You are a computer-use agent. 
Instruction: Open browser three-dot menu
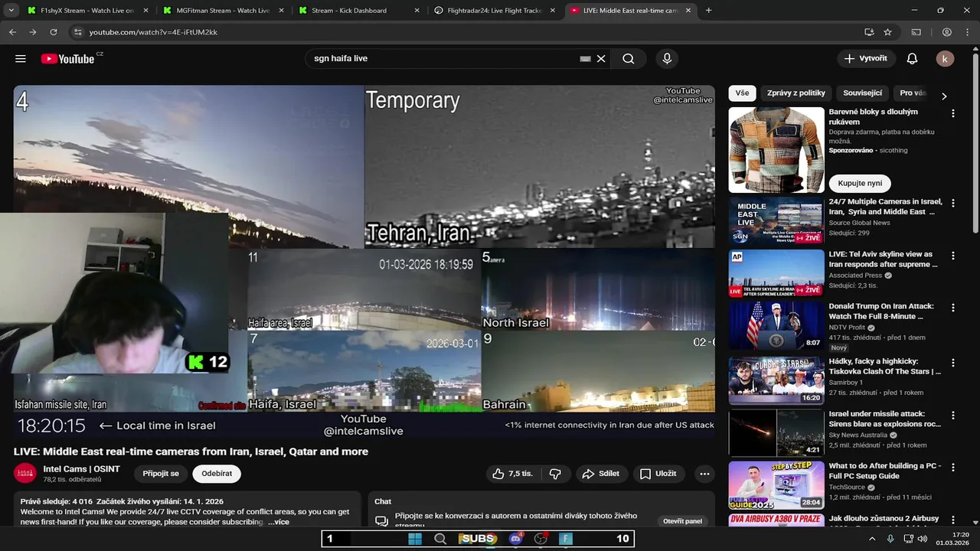click(x=968, y=32)
